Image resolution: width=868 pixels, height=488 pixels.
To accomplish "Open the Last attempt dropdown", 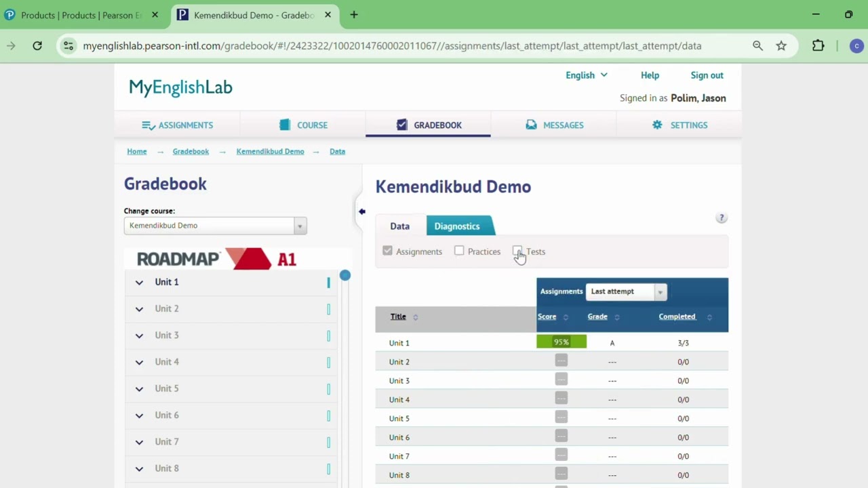I will point(627,291).
